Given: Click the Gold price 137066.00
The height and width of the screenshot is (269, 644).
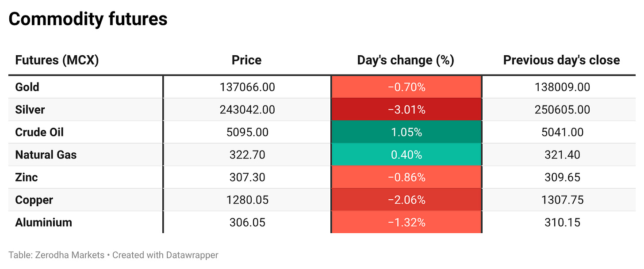Looking at the screenshot, I should pos(247,87).
